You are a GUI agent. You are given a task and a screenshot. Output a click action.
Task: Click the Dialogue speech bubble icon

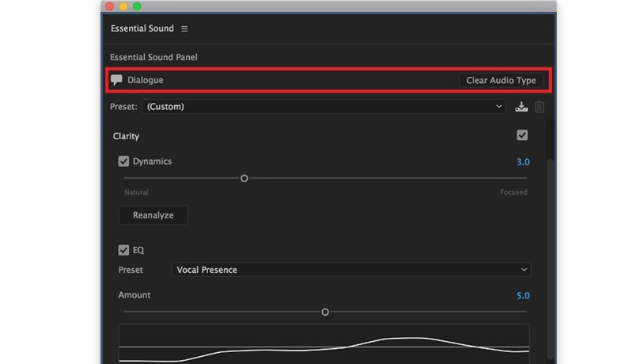pos(117,80)
